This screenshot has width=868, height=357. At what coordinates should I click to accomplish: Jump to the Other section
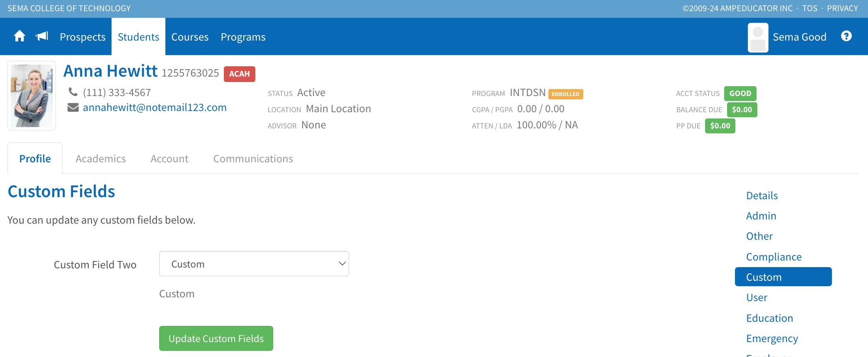[x=759, y=236]
